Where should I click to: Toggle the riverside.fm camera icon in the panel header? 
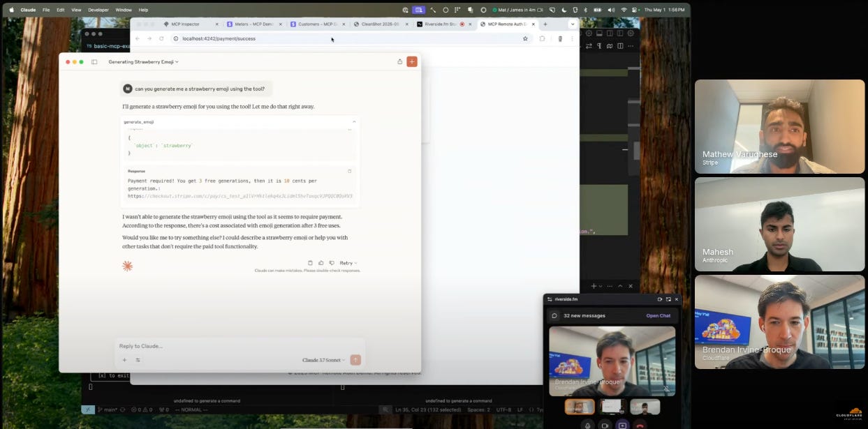660,299
